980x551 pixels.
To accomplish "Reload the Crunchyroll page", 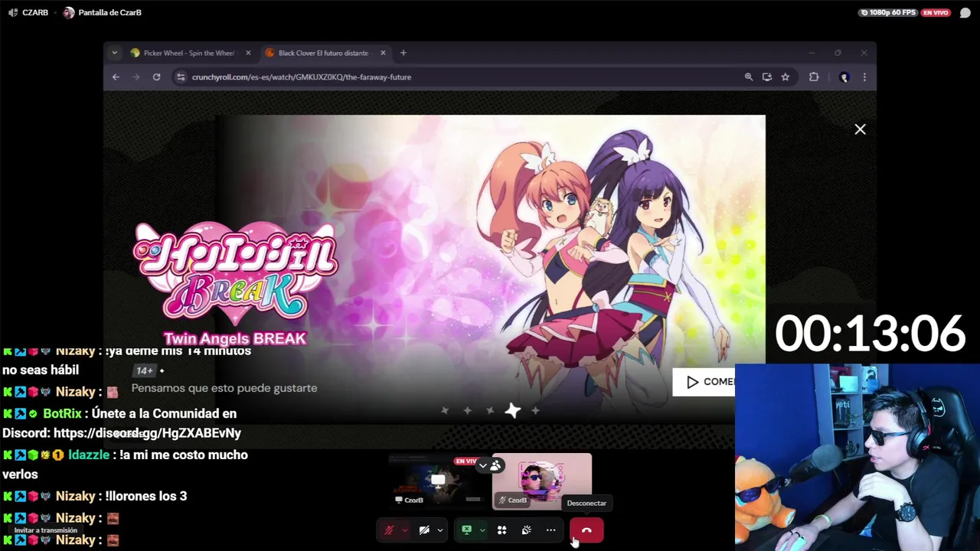I will [156, 77].
